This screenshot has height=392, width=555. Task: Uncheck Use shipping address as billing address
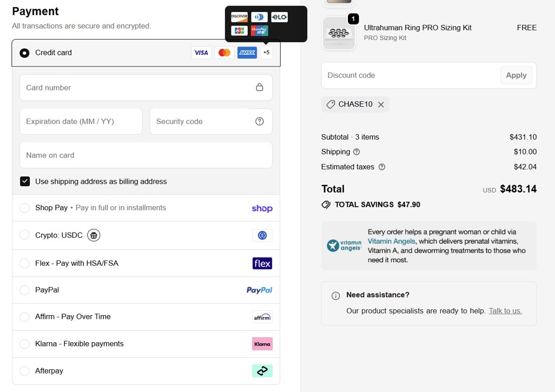coord(25,181)
